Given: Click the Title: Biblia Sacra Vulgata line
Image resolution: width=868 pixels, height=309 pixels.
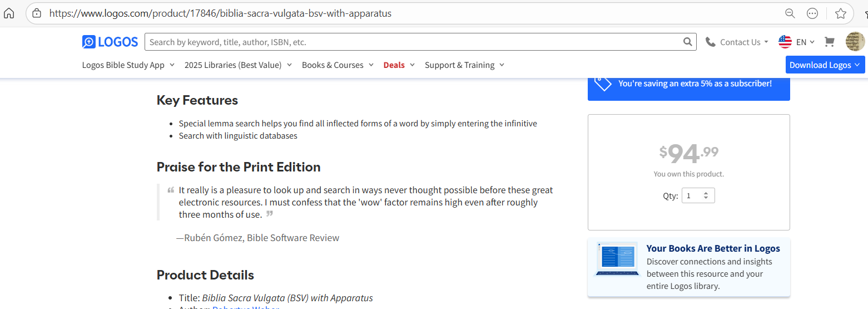Looking at the screenshot, I should pos(276,298).
